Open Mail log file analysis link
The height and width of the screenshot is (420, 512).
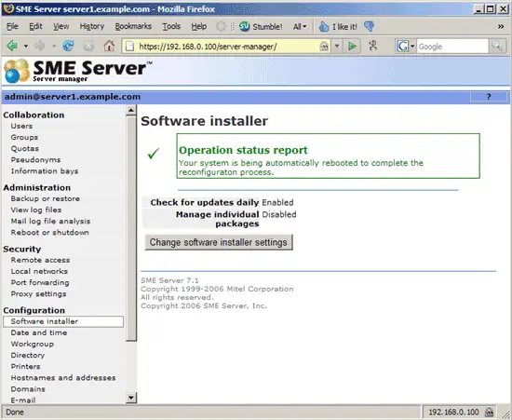coord(50,221)
